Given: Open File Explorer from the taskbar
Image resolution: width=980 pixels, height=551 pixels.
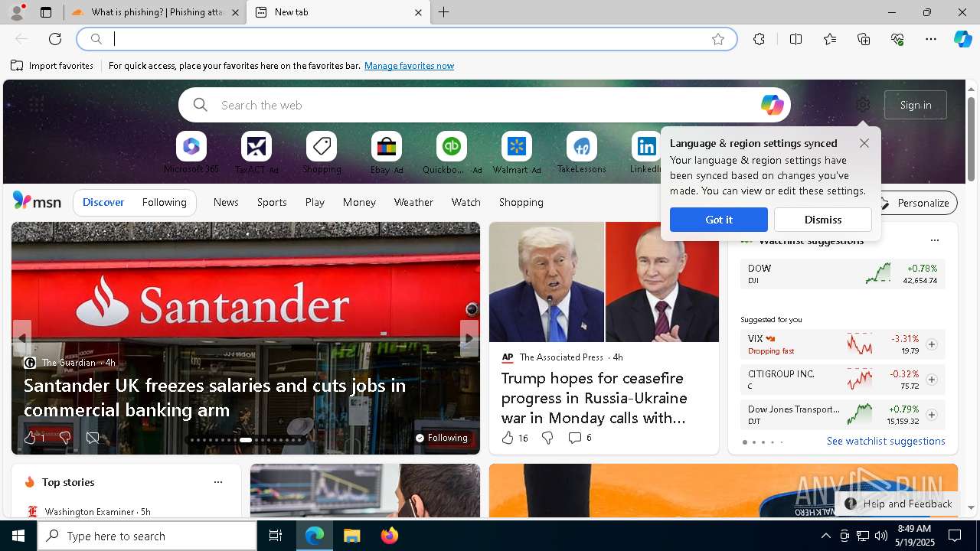Looking at the screenshot, I should (351, 536).
